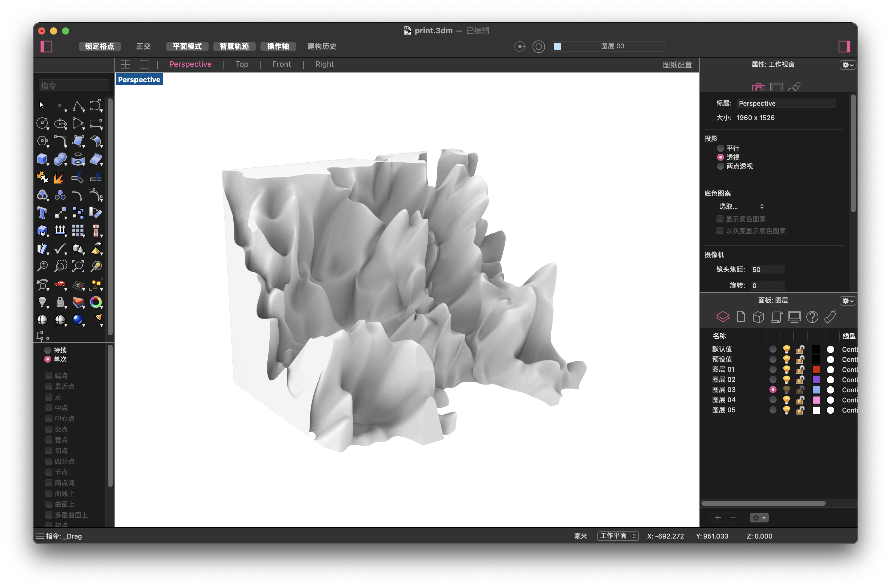Screen dimensions: 891x588
Task: Switch to the Front viewport tab
Action: tap(281, 64)
